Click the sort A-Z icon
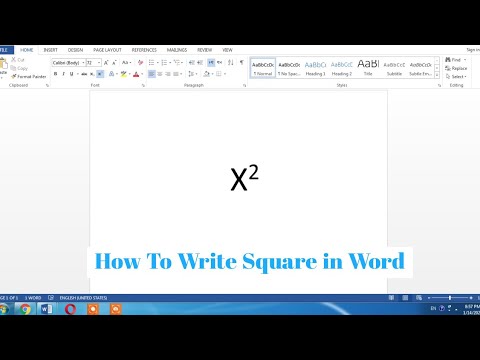 tap(230, 62)
